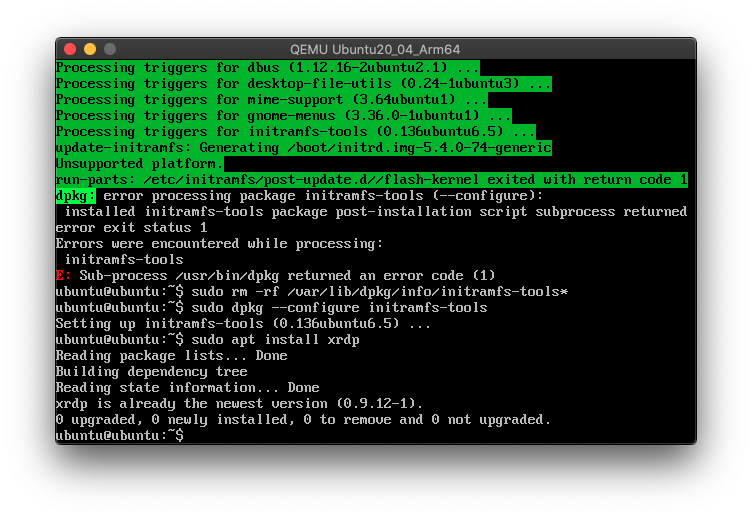This screenshot has width=752, height=518.
Task: Click the 'desktop-file-utils' triggers line
Action: point(304,84)
